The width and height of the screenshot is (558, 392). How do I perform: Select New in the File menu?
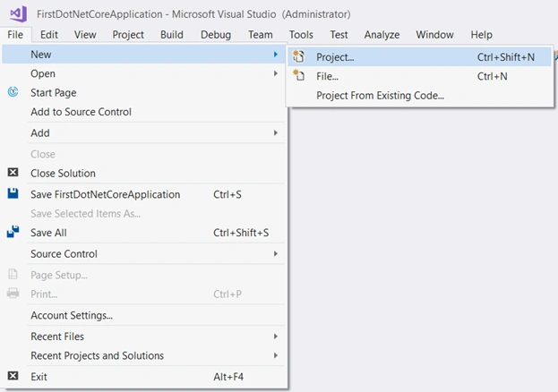[x=143, y=54]
